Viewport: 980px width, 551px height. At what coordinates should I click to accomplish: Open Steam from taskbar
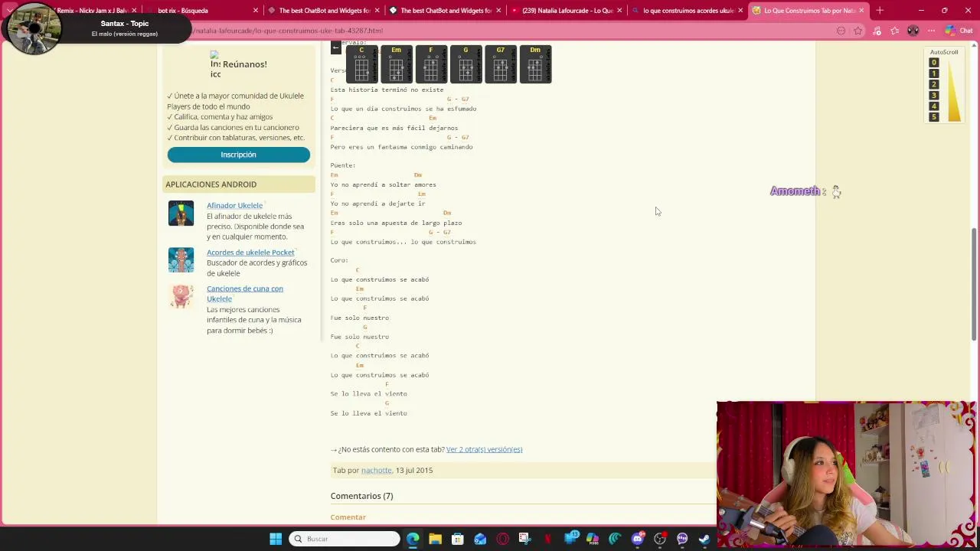point(704,539)
